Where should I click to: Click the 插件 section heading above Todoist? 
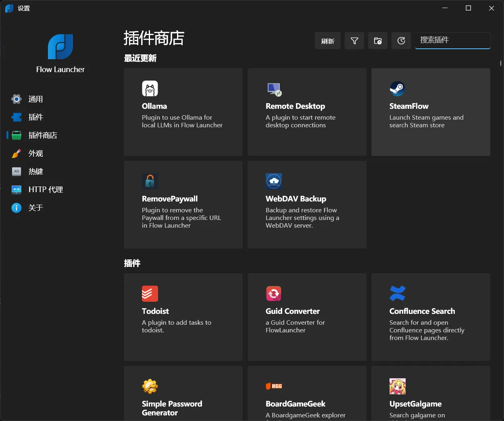pyautogui.click(x=132, y=263)
